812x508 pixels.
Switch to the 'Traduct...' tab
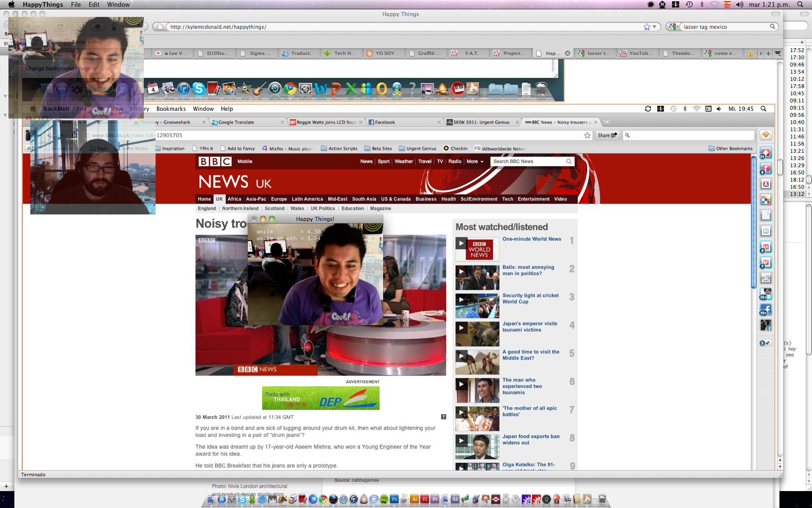[299, 53]
